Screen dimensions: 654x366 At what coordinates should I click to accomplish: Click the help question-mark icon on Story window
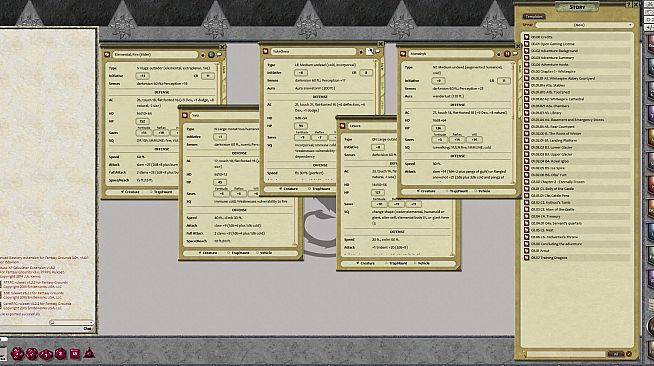[629, 4]
